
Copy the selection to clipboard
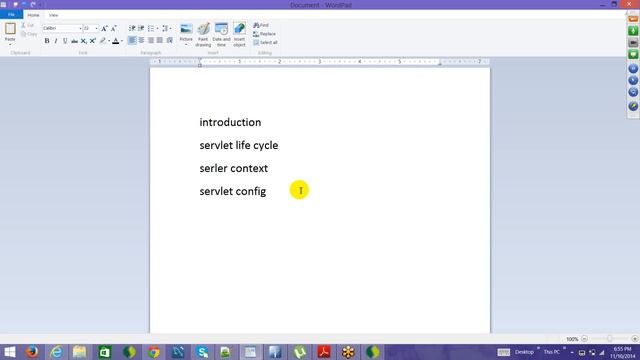click(29, 34)
